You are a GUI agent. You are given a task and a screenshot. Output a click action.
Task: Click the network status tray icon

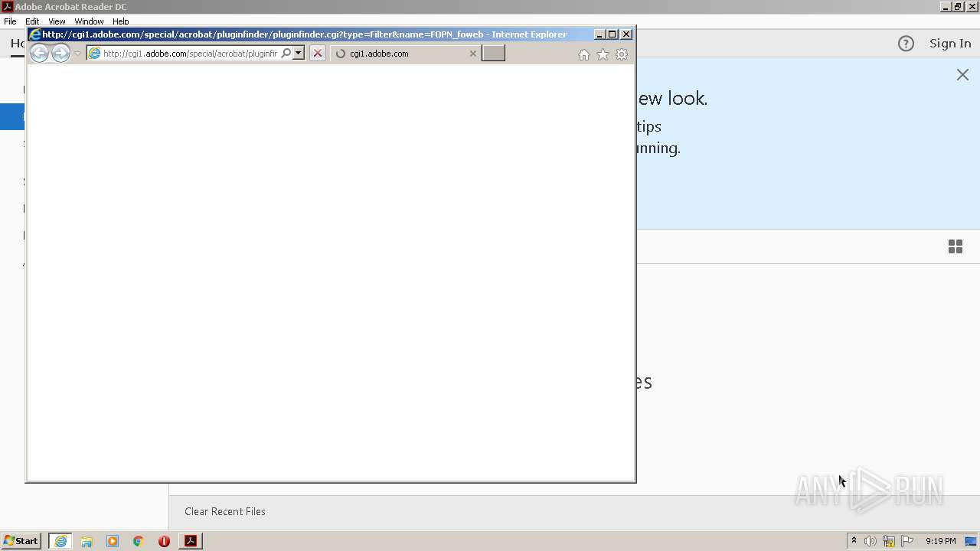click(x=889, y=541)
